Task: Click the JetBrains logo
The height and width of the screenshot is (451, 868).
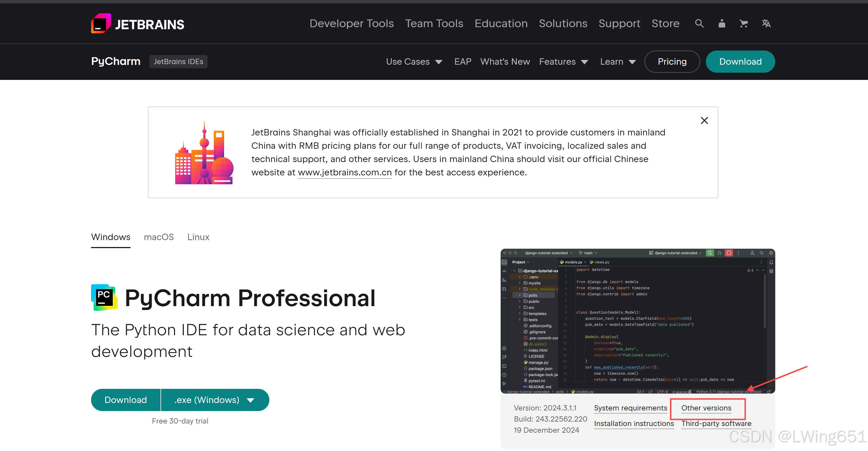Action: (x=137, y=24)
